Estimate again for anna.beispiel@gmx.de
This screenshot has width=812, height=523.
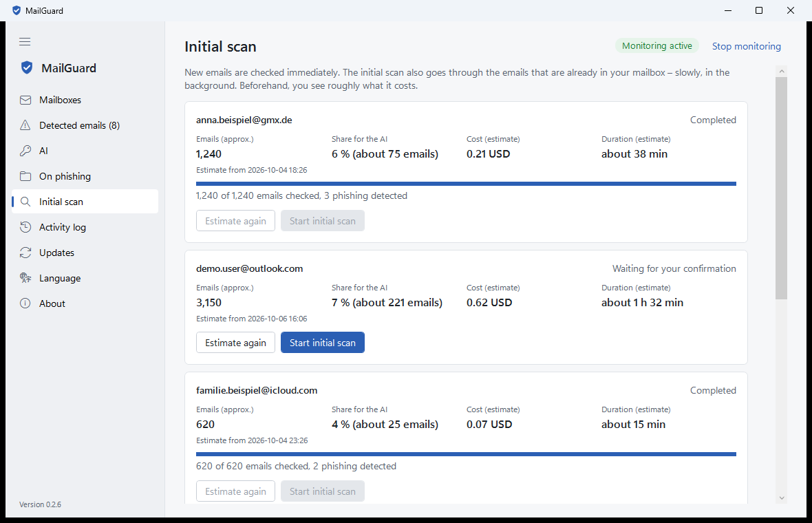coord(235,221)
